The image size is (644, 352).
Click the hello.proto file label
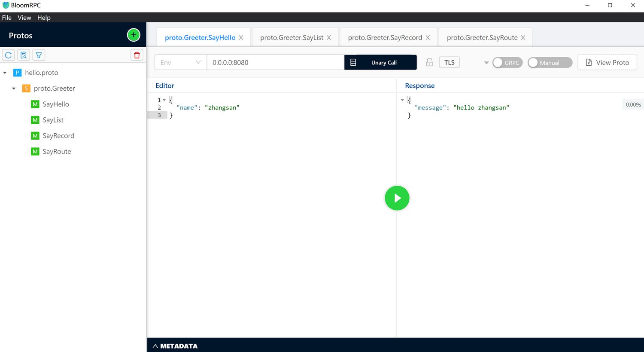[42, 73]
